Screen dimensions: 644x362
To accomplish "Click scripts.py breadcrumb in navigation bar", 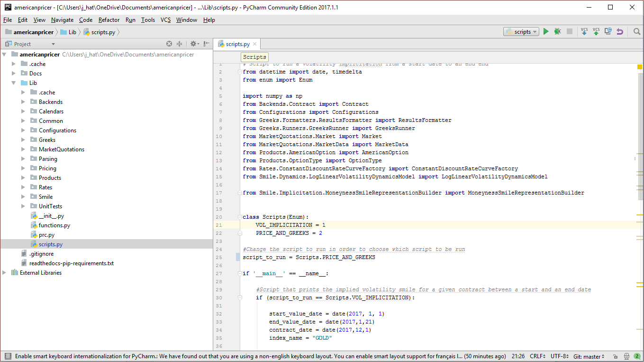I will click(x=99, y=32).
